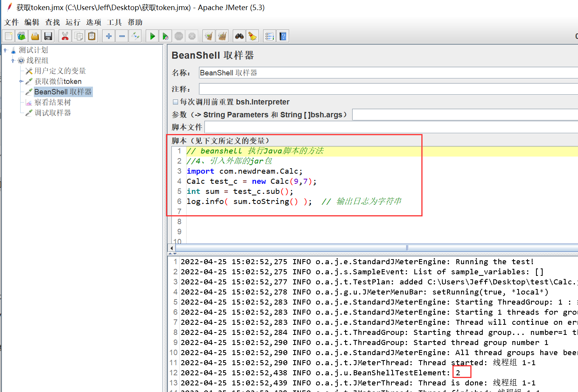Click log line BeanShellTestElement: 2
Image resolution: width=578 pixels, height=392 pixels.
tap(320, 373)
